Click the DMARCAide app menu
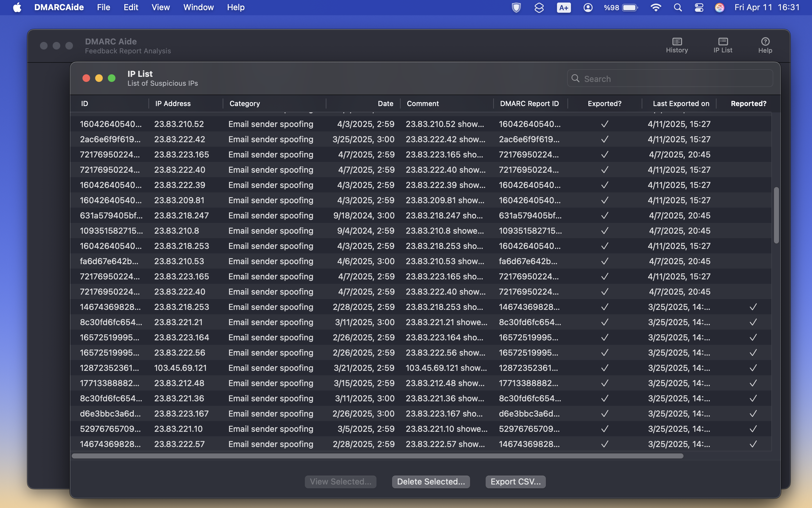This screenshot has width=812, height=508. pyautogui.click(x=59, y=7)
